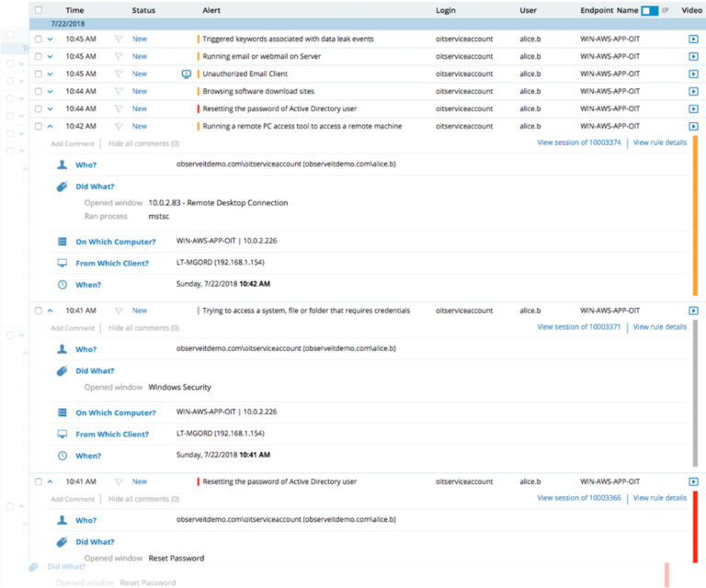This screenshot has height=588, width=706.
Task: Click flag icon on remote PC access tool row
Action: tap(119, 126)
